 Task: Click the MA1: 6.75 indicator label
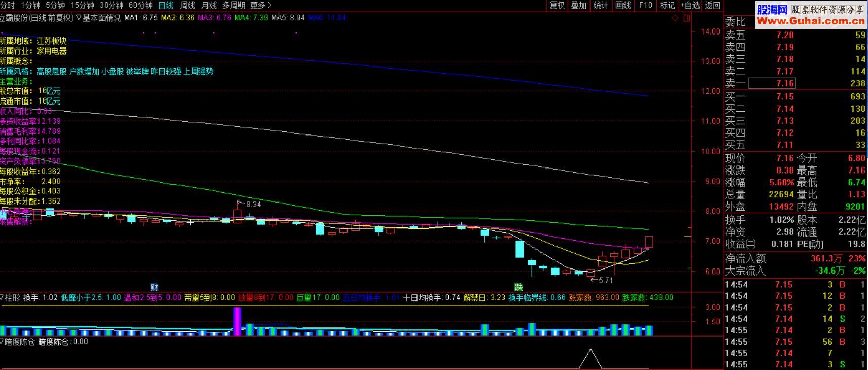(x=141, y=18)
